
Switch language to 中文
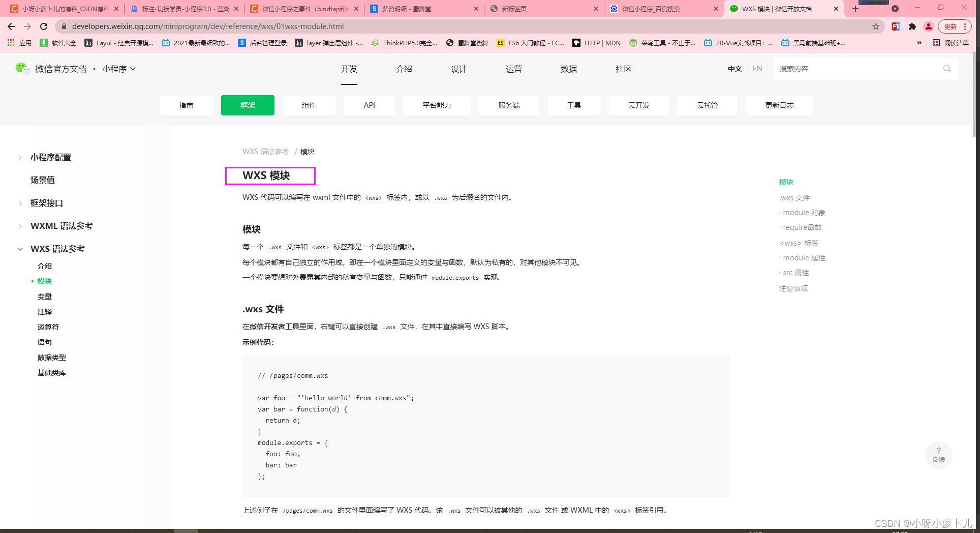[734, 69]
